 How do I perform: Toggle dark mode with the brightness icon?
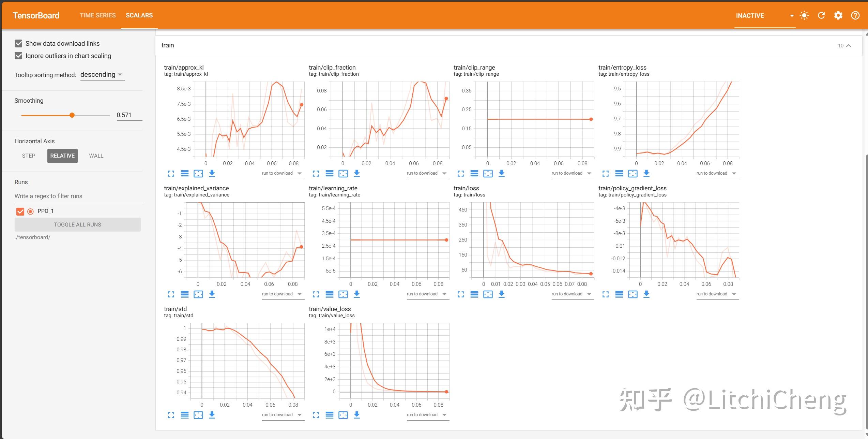tap(804, 15)
